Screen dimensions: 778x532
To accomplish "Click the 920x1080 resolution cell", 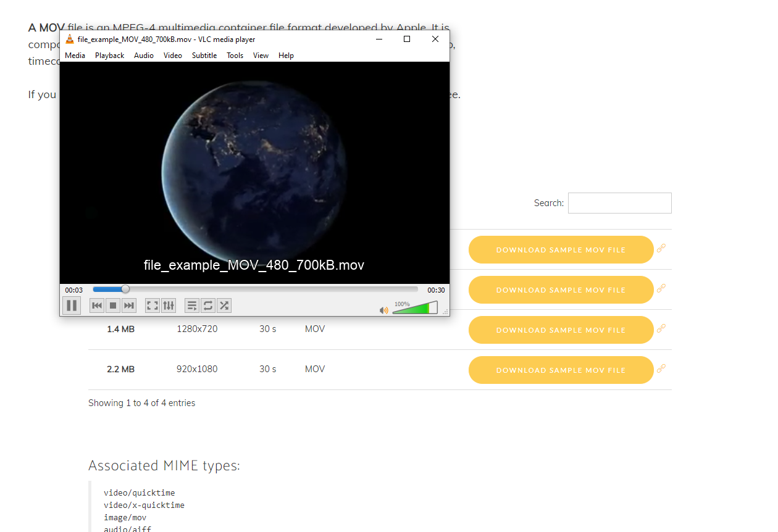I will [x=197, y=370].
